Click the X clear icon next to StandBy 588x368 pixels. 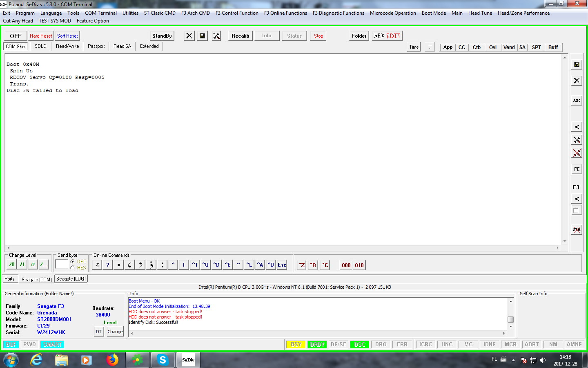point(189,36)
